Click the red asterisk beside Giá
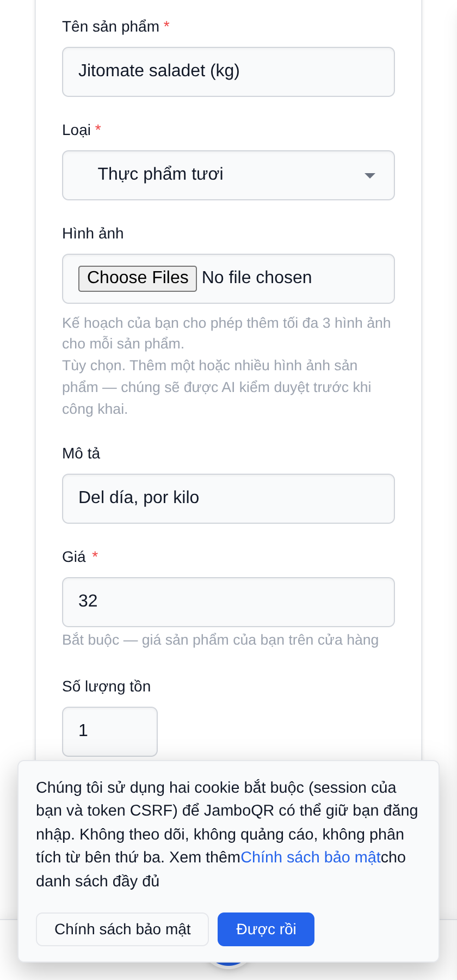The image size is (457, 980). [x=95, y=555]
